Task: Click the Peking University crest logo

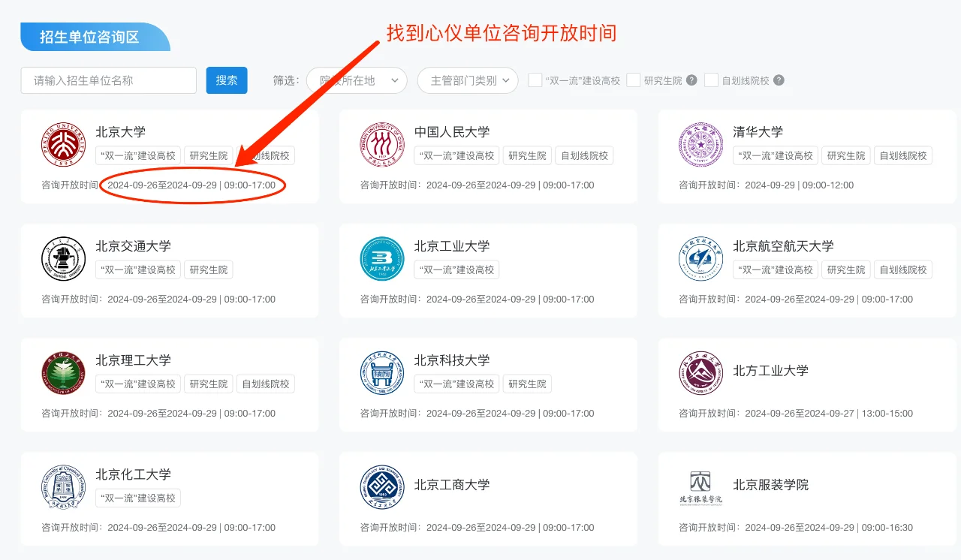Action: tap(63, 144)
